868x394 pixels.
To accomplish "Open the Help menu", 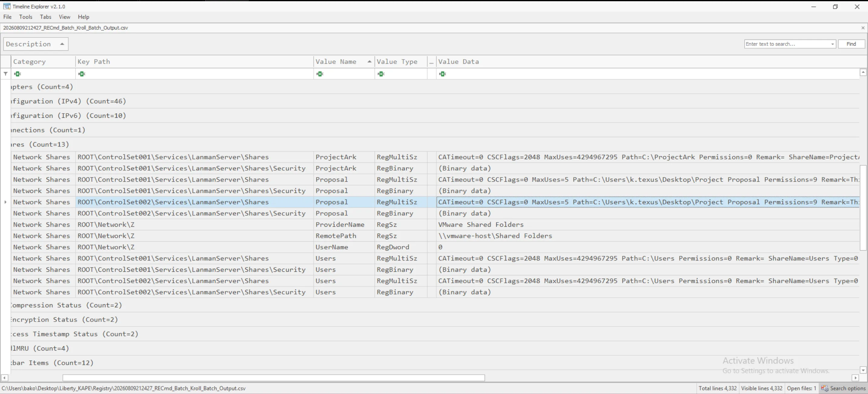I will pos(84,17).
